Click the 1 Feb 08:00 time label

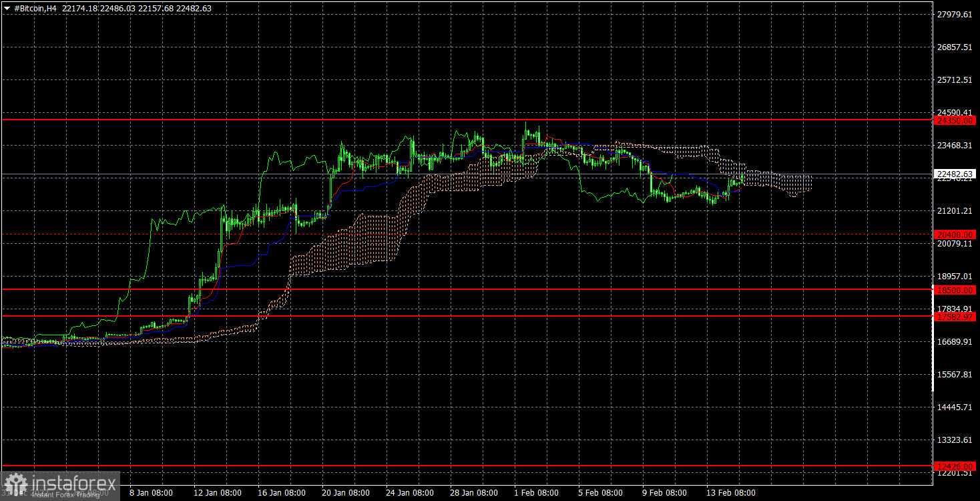pyautogui.click(x=536, y=493)
